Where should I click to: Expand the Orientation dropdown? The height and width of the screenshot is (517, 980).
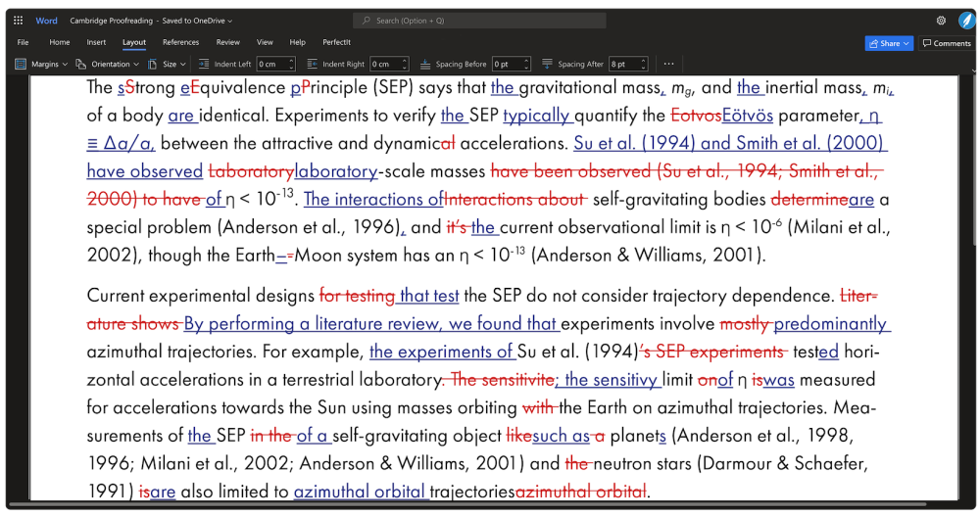[x=136, y=64]
